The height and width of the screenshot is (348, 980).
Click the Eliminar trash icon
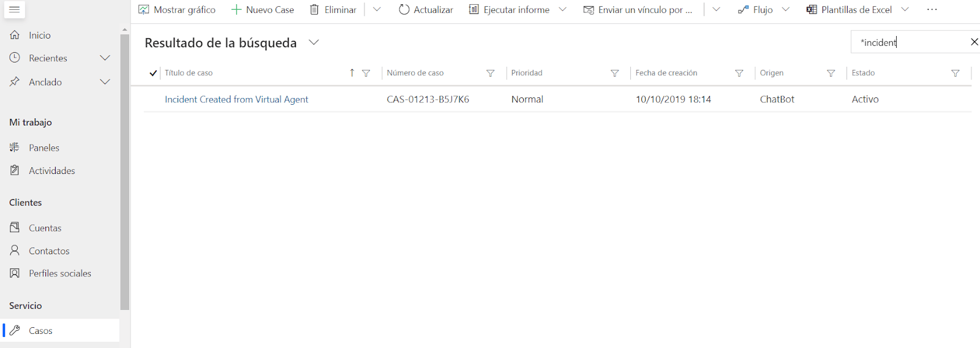[314, 10]
